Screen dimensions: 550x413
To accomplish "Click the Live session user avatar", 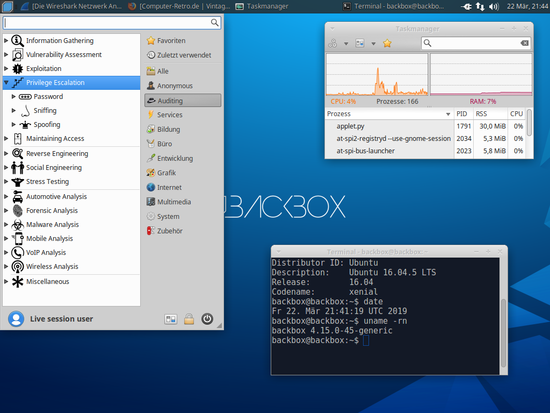I will click(x=16, y=319).
